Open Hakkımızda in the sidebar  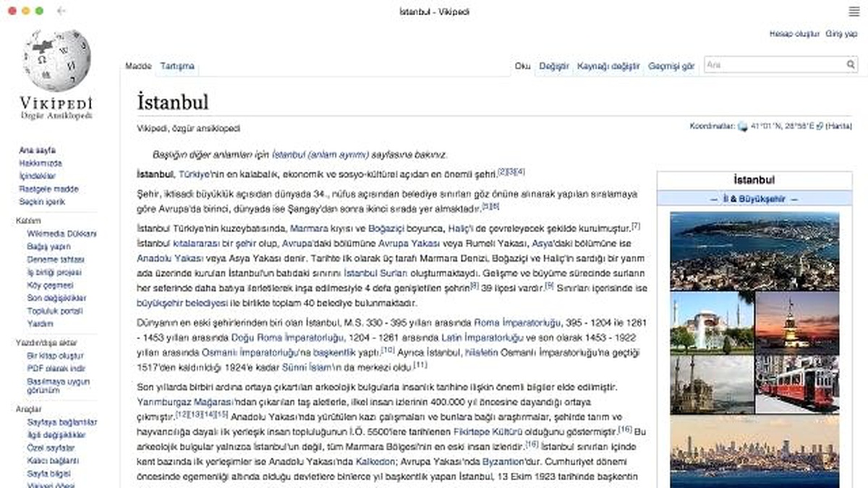41,163
